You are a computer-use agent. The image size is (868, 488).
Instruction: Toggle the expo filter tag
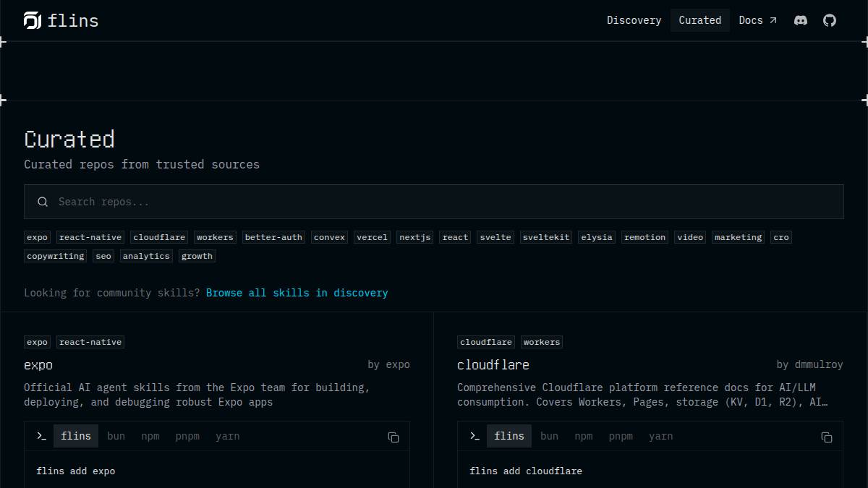(36, 237)
